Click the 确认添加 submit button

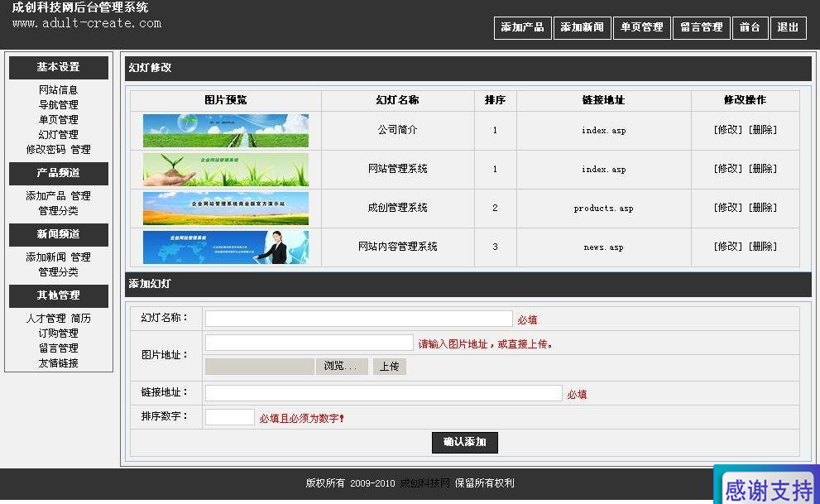(465, 442)
